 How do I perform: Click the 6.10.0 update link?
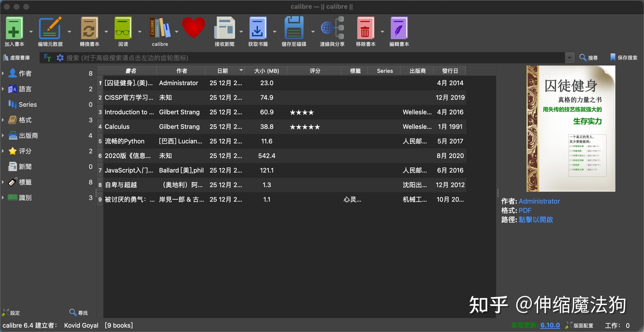tap(550, 325)
